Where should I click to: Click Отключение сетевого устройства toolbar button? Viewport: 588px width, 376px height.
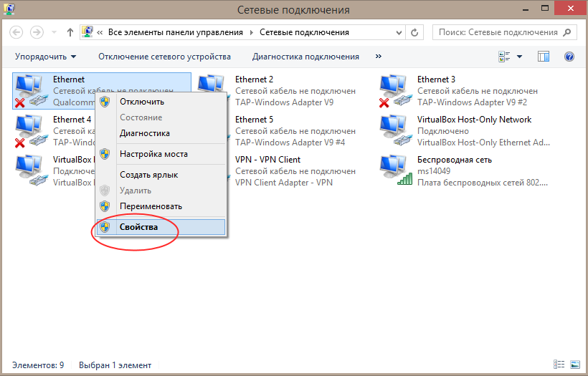point(164,57)
